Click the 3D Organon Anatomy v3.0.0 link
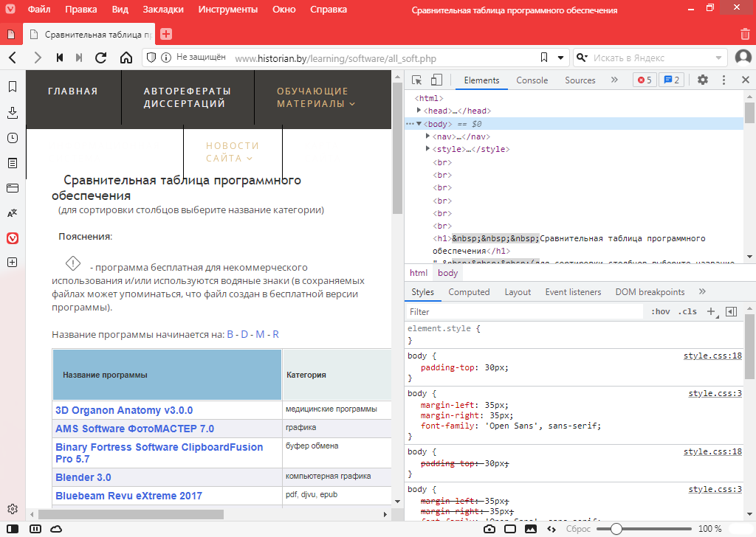Viewport: 756px width, 537px height. 123,410
